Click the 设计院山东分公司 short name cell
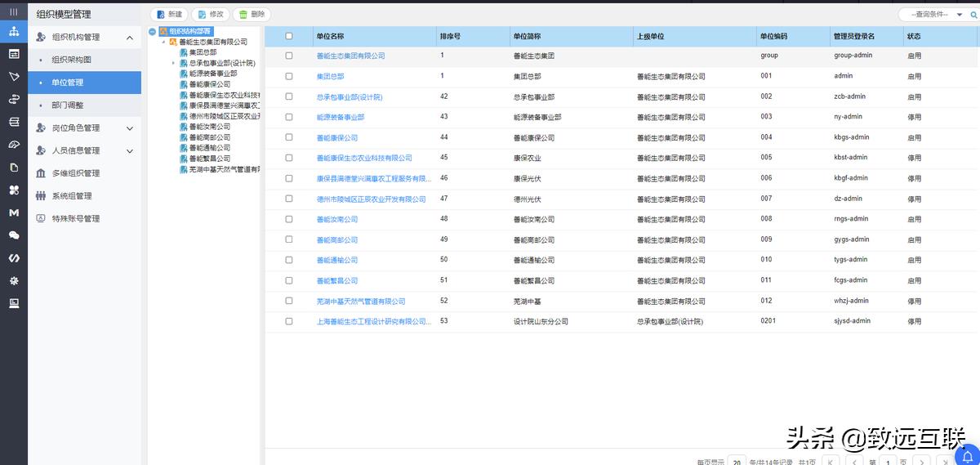 541,321
